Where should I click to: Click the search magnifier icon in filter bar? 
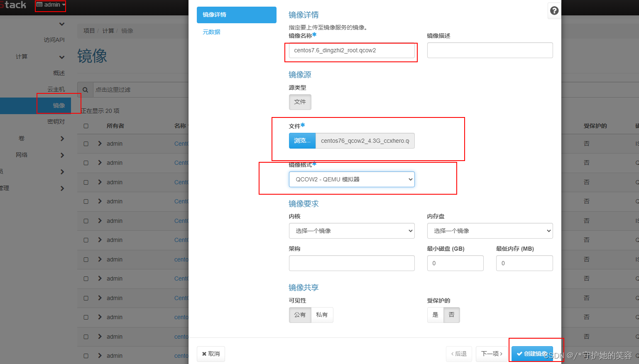pyautogui.click(x=85, y=90)
